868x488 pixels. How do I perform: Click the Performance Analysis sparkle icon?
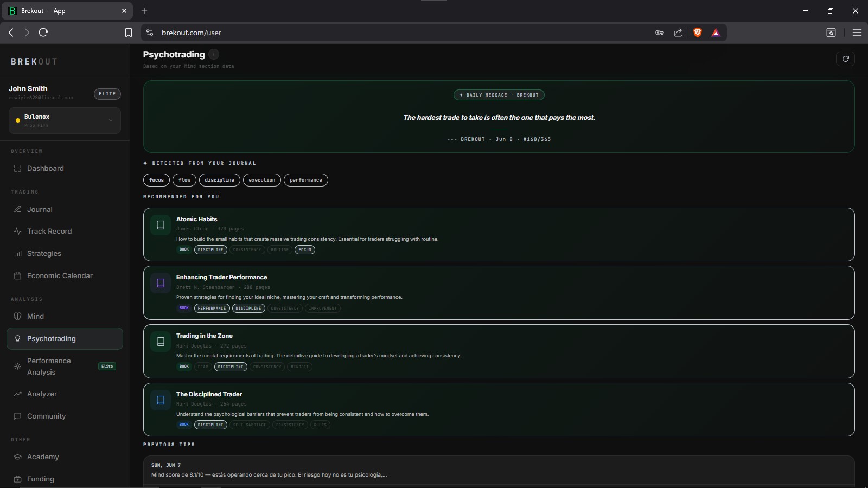17,367
